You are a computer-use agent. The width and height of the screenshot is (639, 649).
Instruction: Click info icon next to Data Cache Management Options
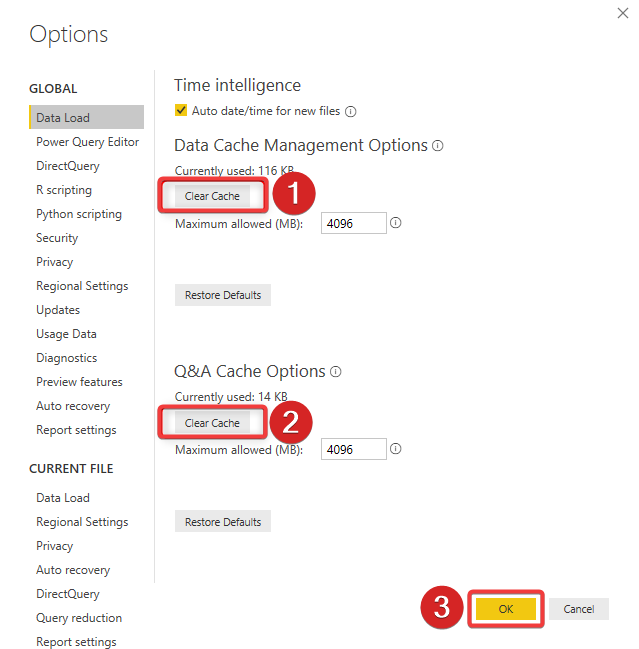coord(437,146)
